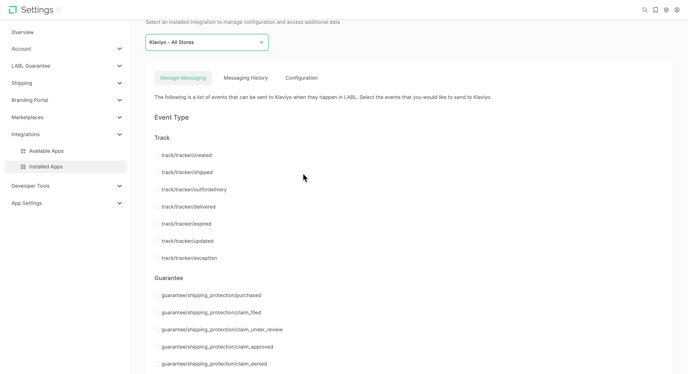Toggle track/tracker/expired checkbox

157,223
